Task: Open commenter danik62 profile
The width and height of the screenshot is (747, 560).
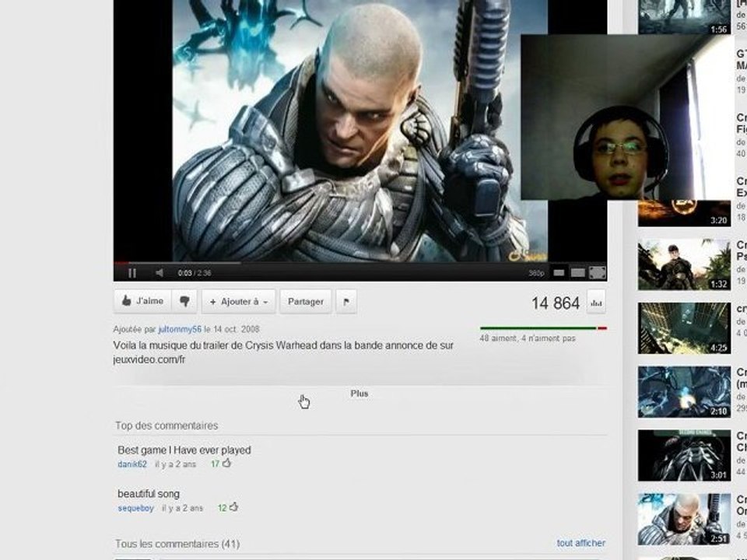Action: coord(132,464)
